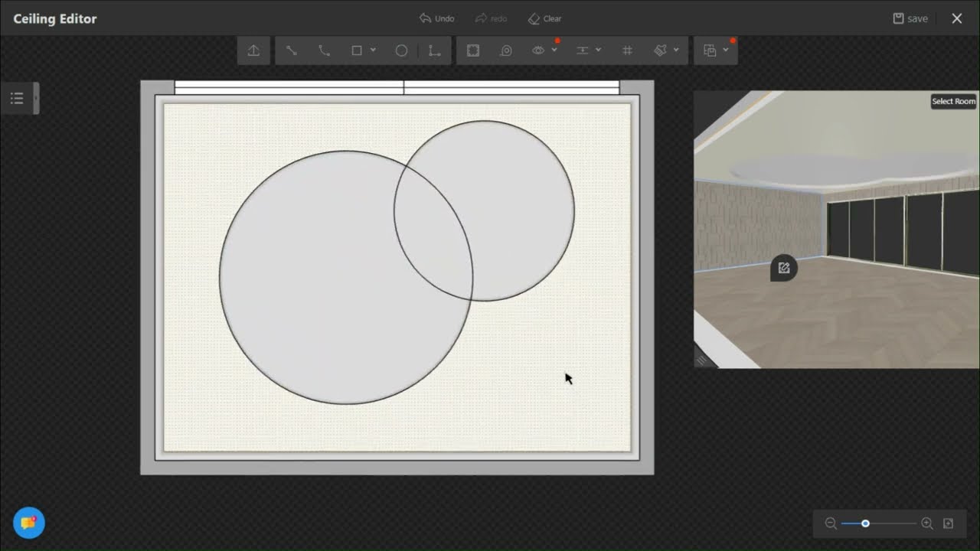Click the window element on top wall
Screen dimensions: 980x551
click(x=397, y=88)
